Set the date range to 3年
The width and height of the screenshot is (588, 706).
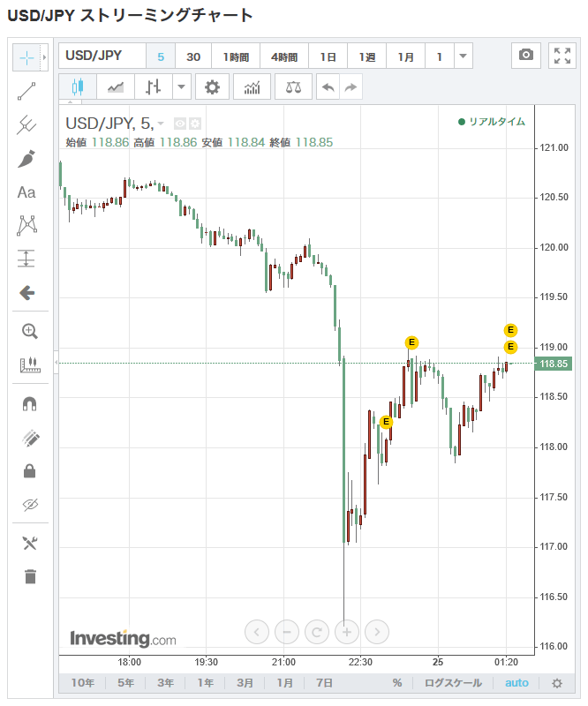coord(165,682)
